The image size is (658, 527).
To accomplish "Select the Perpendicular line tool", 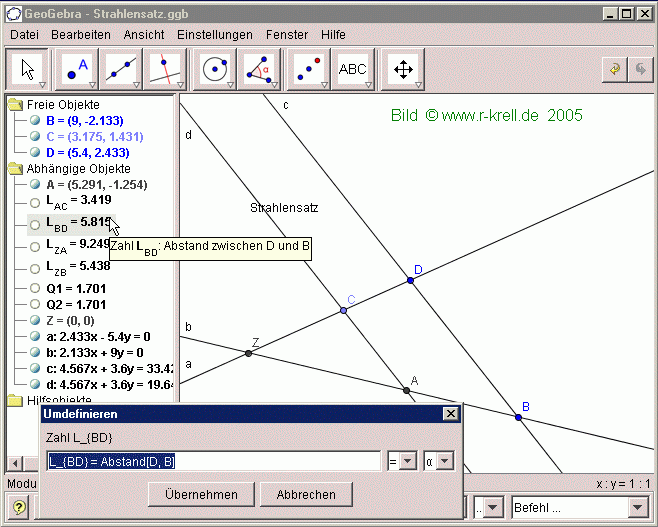I will (x=166, y=68).
